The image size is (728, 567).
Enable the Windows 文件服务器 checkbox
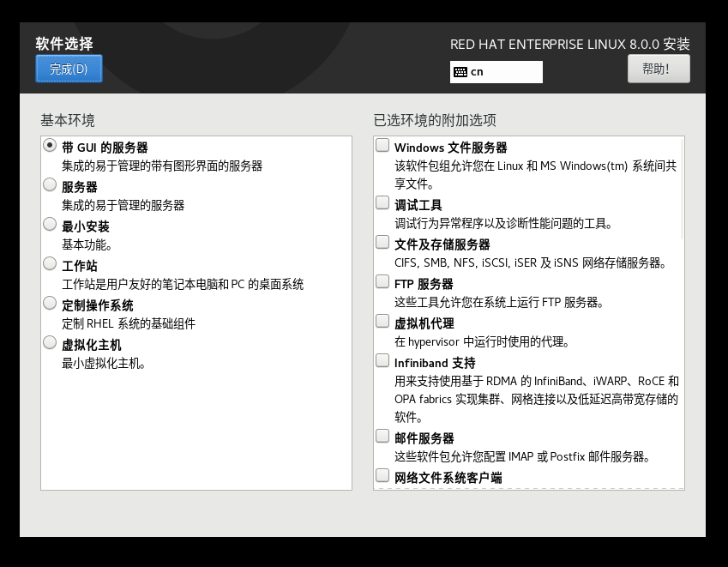382,146
